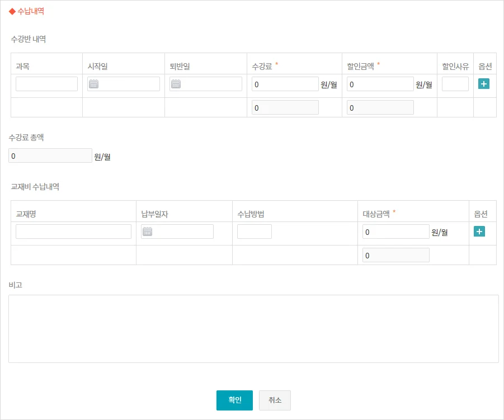Focus the 수강료 amount field
Image resolution: width=504 pixels, height=420 pixels.
tap(285, 84)
